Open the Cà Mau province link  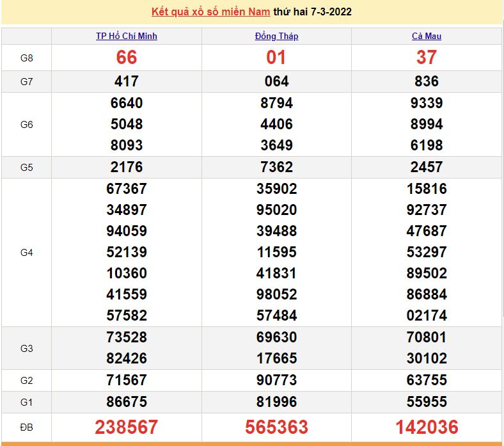tap(427, 36)
